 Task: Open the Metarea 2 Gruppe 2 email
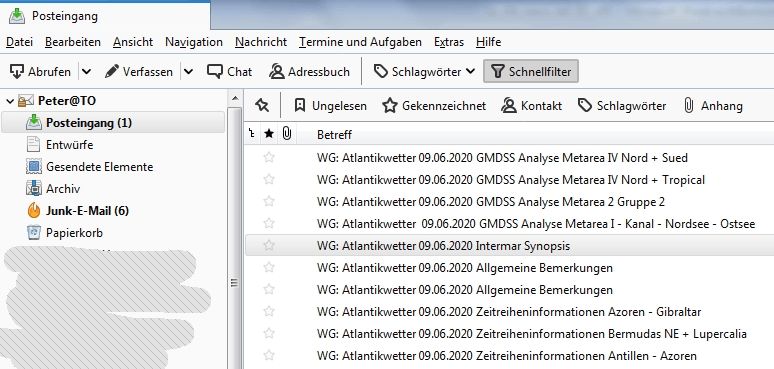491,202
